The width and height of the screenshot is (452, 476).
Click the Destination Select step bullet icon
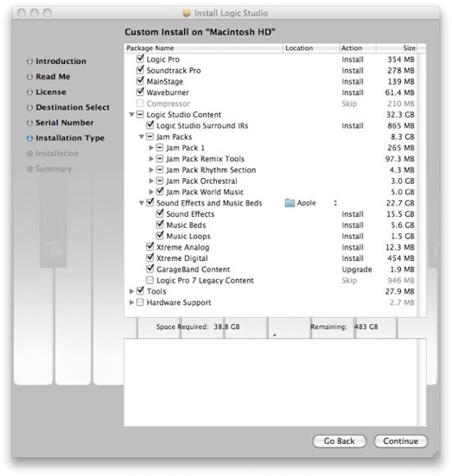click(x=29, y=107)
